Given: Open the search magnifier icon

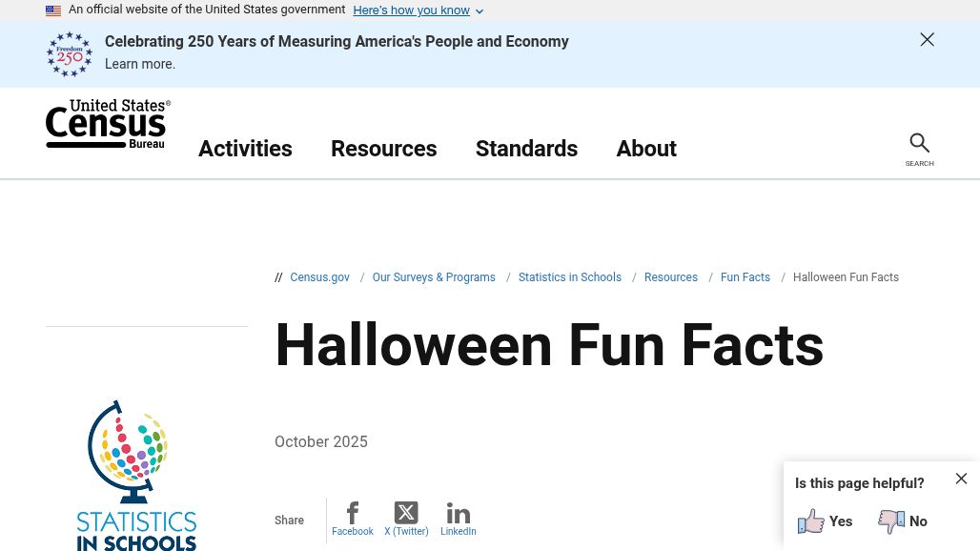Looking at the screenshot, I should (x=919, y=143).
